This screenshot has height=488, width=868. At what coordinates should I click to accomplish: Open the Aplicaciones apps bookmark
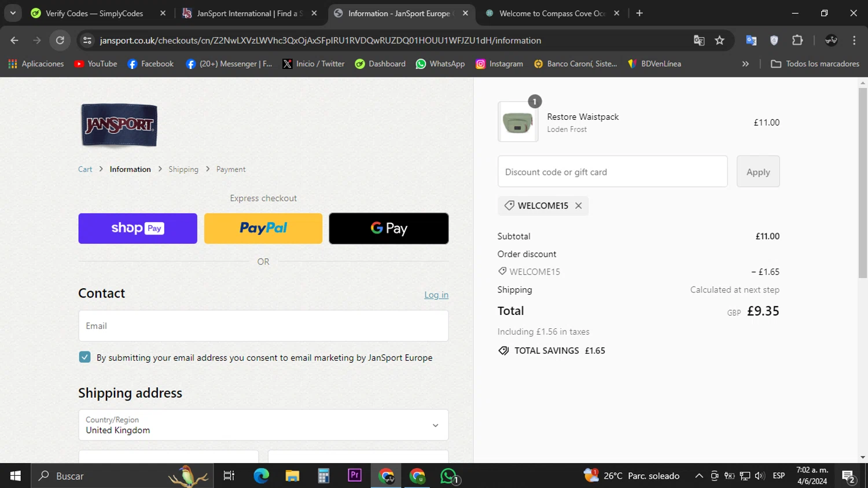tap(36, 64)
